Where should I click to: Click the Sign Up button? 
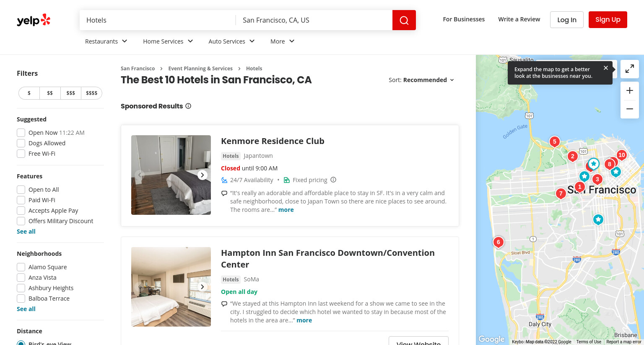pos(608,20)
